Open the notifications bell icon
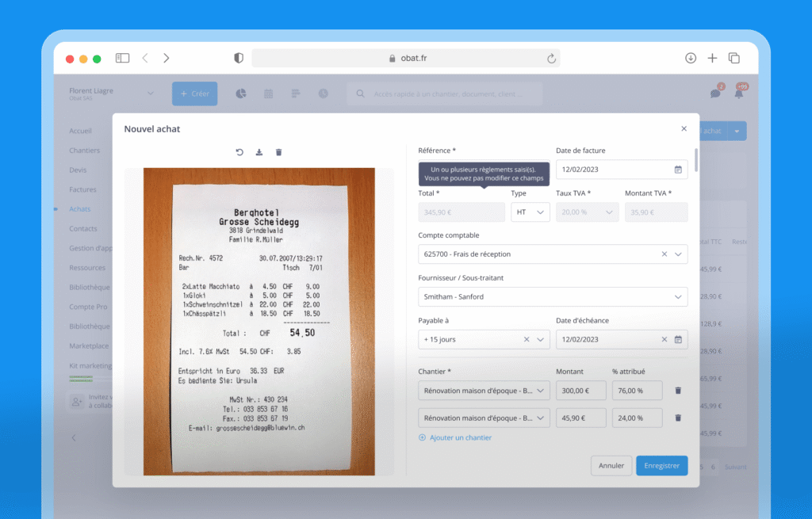Image resolution: width=812 pixels, height=519 pixels. coord(739,93)
